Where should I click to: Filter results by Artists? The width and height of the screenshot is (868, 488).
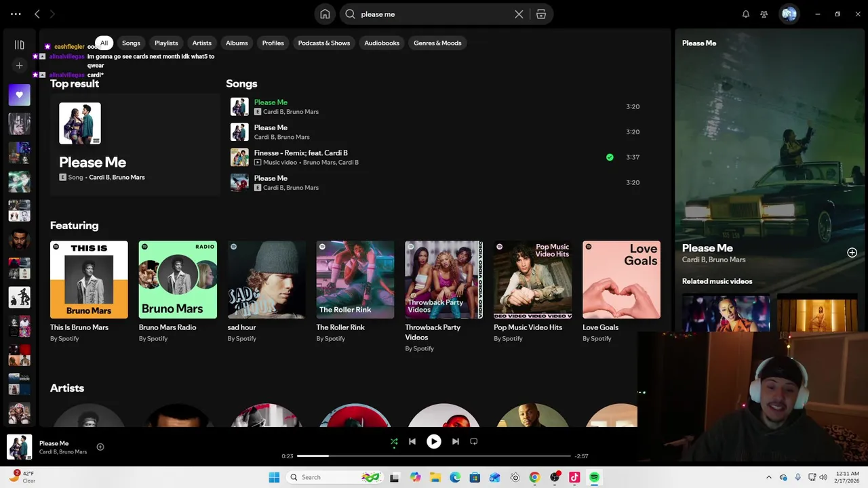click(202, 43)
